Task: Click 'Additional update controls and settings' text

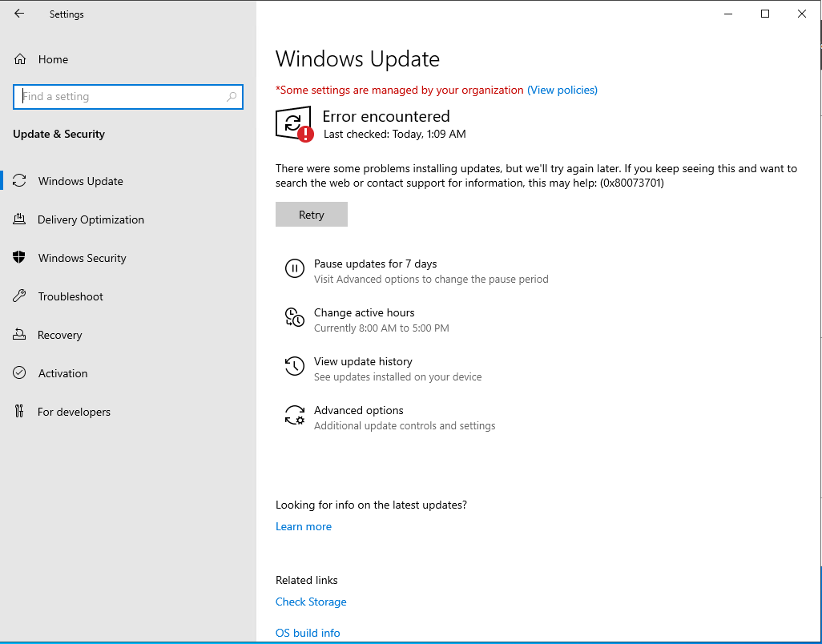Action: tap(405, 425)
